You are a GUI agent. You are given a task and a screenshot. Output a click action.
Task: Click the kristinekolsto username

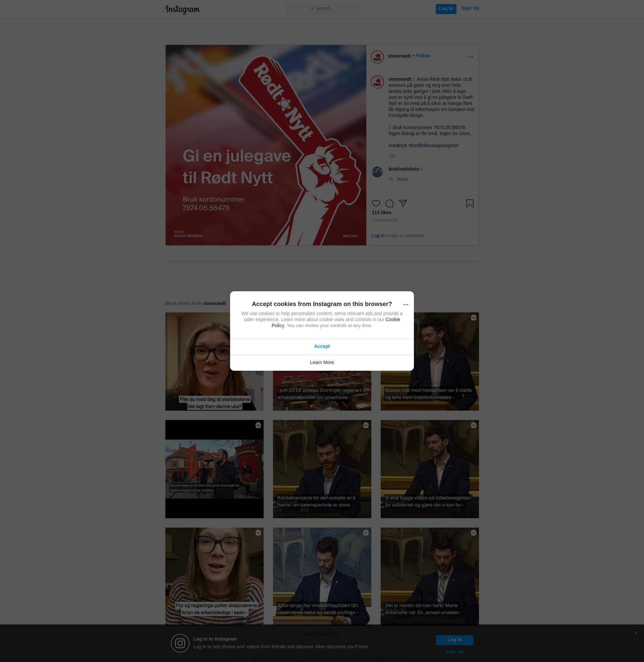(x=404, y=169)
